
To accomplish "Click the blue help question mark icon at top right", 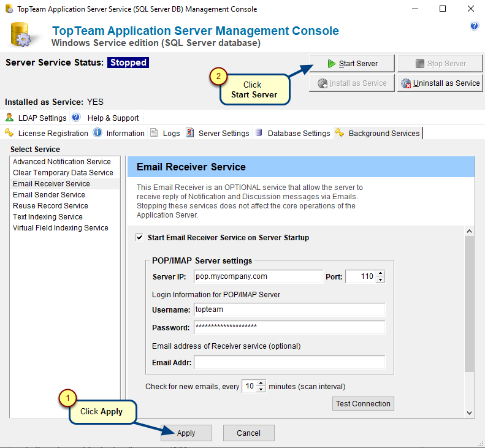I will coord(474,26).
